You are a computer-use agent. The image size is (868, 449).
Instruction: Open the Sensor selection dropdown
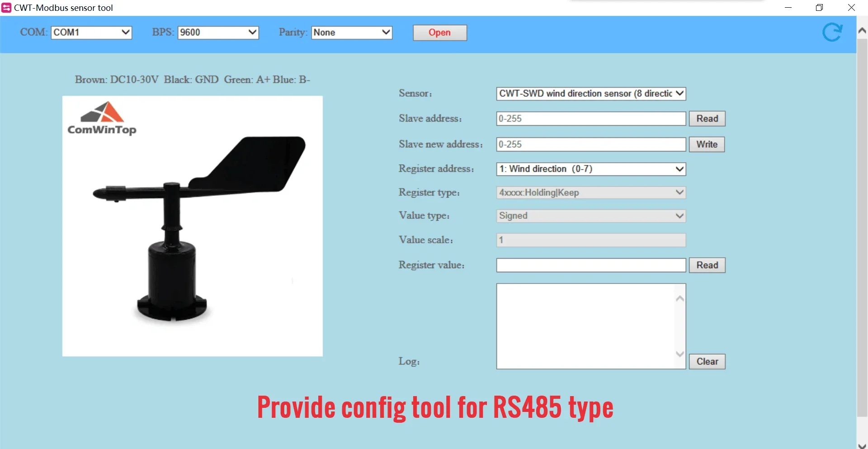[x=591, y=94]
